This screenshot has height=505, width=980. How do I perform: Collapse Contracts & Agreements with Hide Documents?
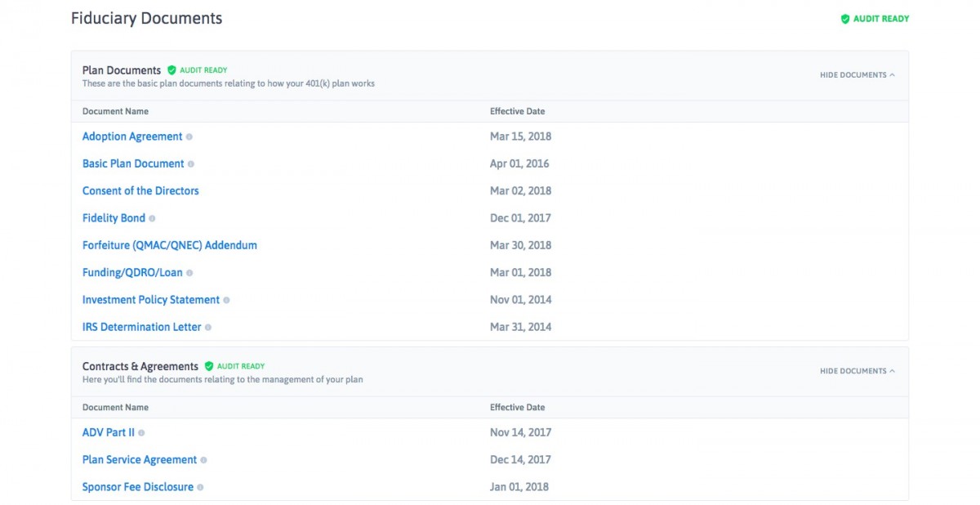(x=857, y=371)
